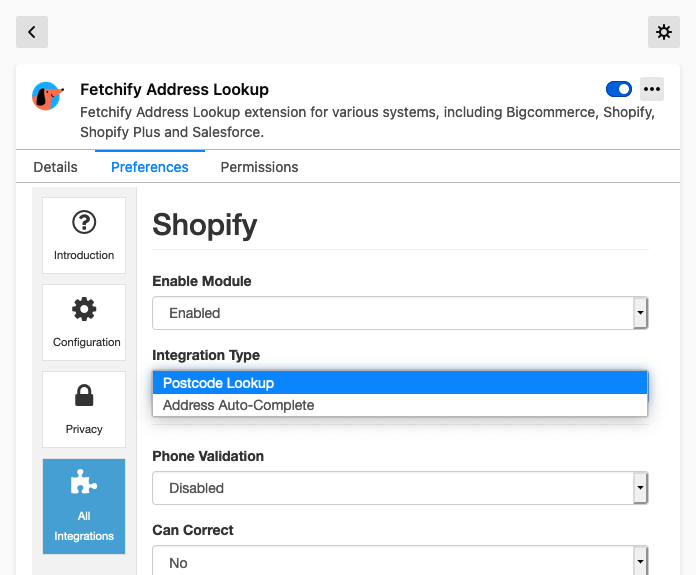
Task: Click the back arrow button
Action: pos(32,32)
